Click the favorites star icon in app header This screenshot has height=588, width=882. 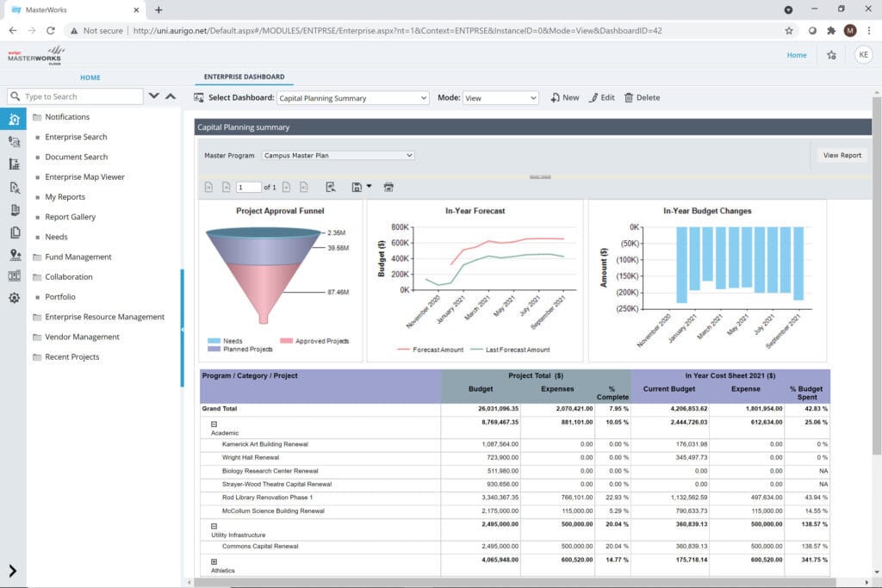831,55
